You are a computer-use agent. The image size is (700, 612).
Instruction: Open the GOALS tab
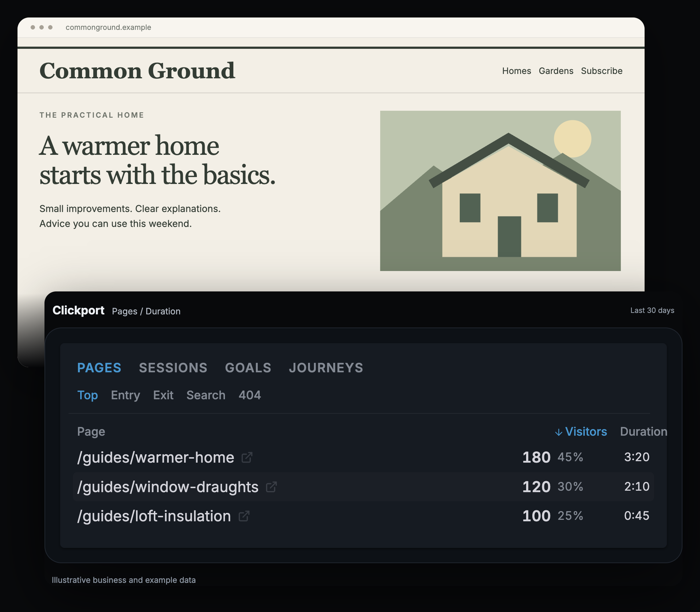[248, 368]
